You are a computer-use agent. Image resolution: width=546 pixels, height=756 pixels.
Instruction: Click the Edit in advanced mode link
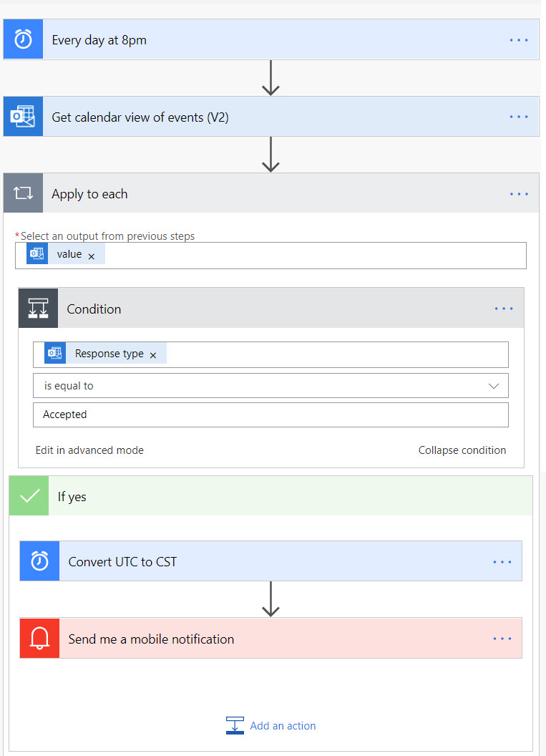coord(89,450)
